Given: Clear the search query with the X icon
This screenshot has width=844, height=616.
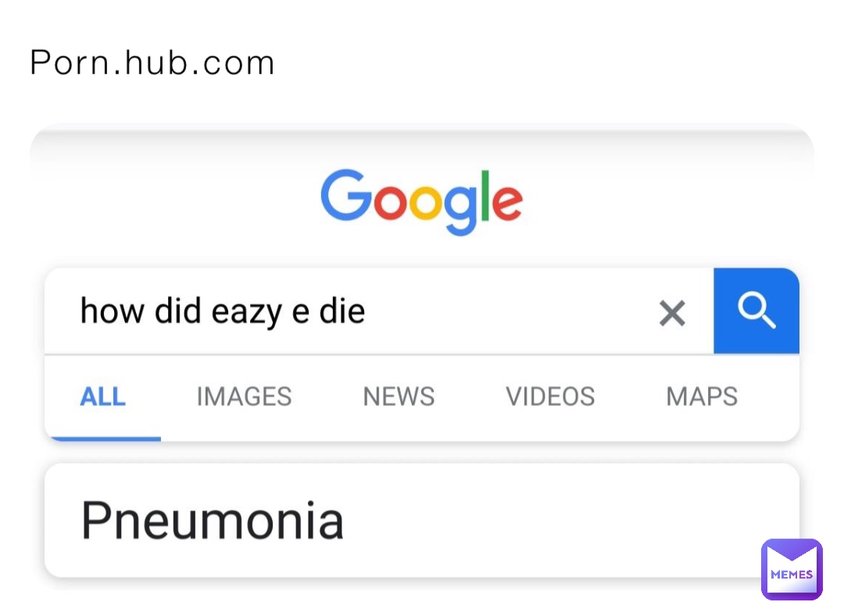Looking at the screenshot, I should click(x=672, y=313).
